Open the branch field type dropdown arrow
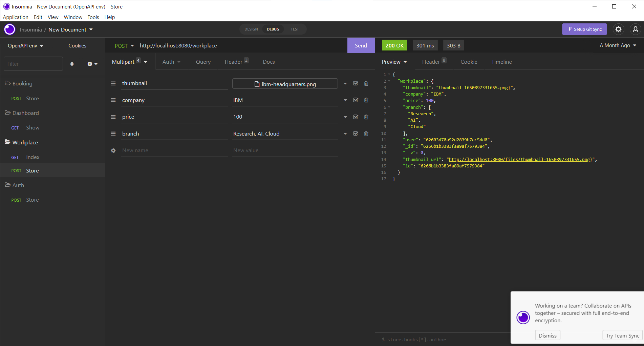Viewport: 644px width, 346px height. pyautogui.click(x=345, y=134)
